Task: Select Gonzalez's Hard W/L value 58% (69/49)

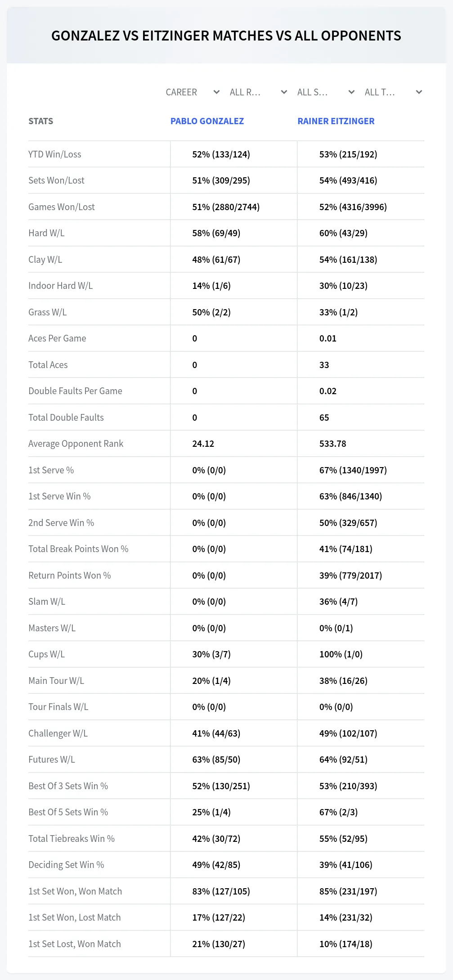Action: click(216, 233)
